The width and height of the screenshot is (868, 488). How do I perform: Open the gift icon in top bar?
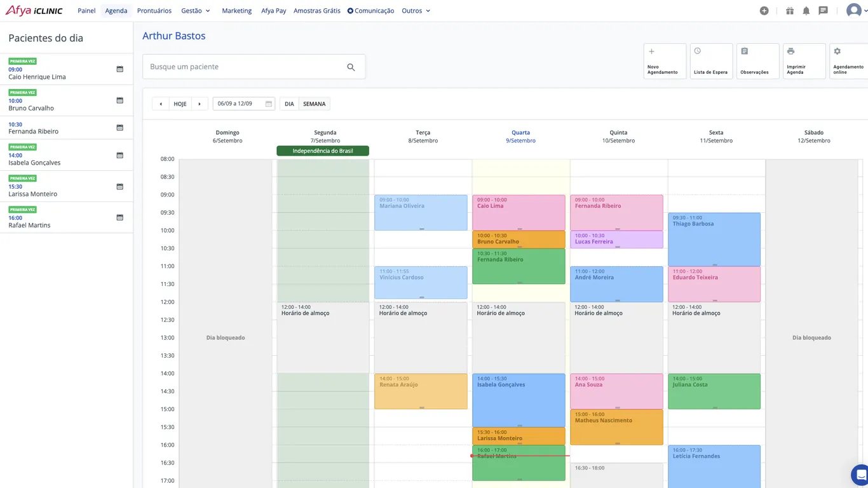click(790, 11)
